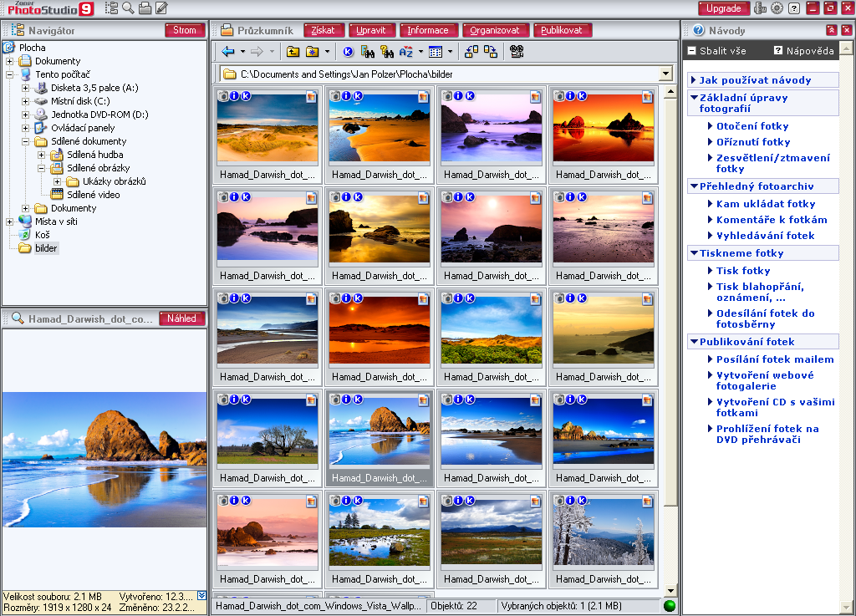Viewport: 856px width, 616px height.
Task: Click the A-Z sort icon
Action: [406, 51]
